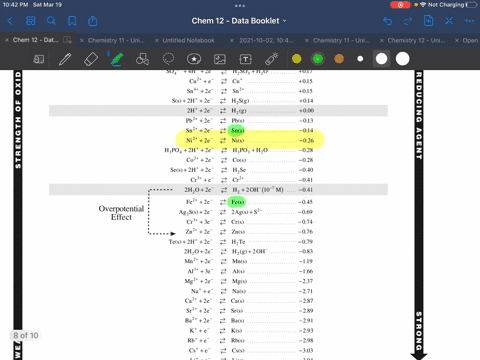480x360 pixels.
Task: Pick the yellow highlighter color
Action: click(x=296, y=59)
